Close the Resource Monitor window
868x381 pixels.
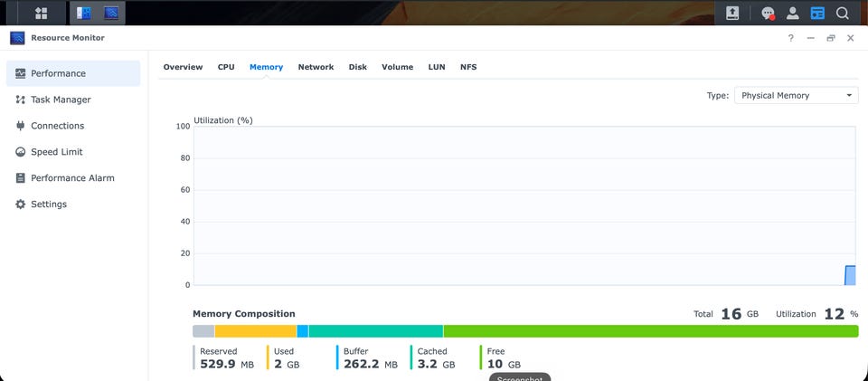850,38
